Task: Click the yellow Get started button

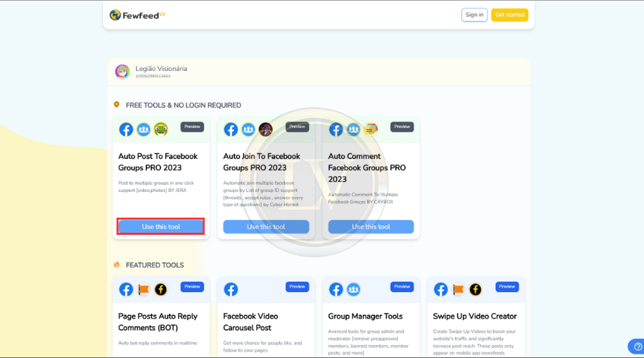Action: click(509, 15)
